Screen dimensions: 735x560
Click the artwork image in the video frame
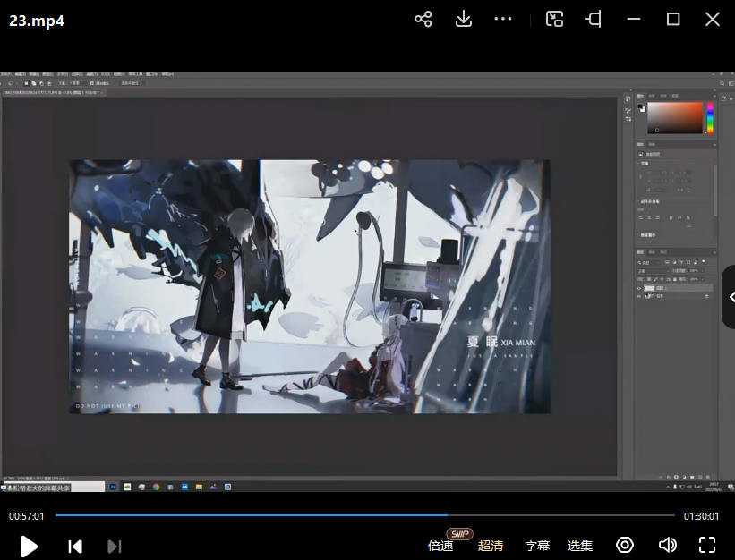click(x=309, y=286)
